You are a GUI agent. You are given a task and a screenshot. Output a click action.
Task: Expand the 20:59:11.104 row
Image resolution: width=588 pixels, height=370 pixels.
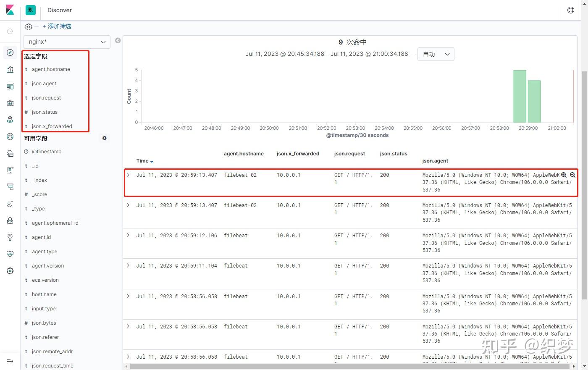pyautogui.click(x=129, y=265)
